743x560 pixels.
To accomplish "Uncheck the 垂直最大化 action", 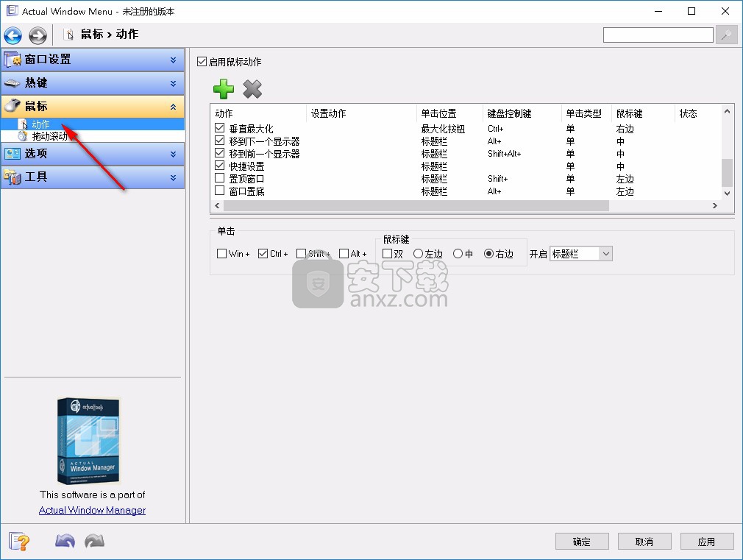I will click(x=219, y=128).
